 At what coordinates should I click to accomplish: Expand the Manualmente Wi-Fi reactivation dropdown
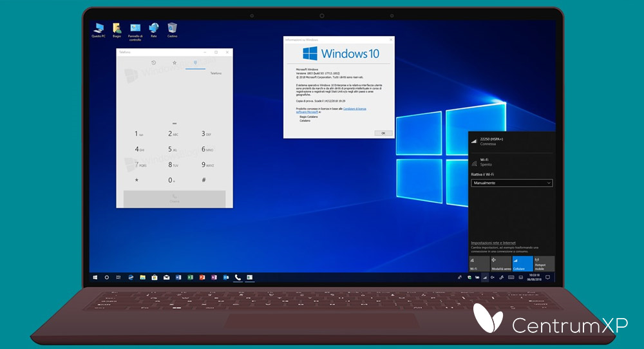click(512, 183)
